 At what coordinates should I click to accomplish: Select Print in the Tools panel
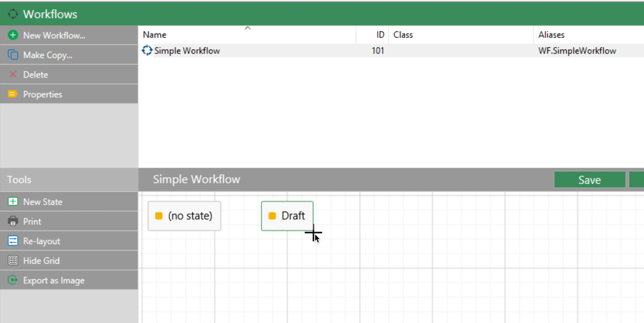tap(69, 221)
